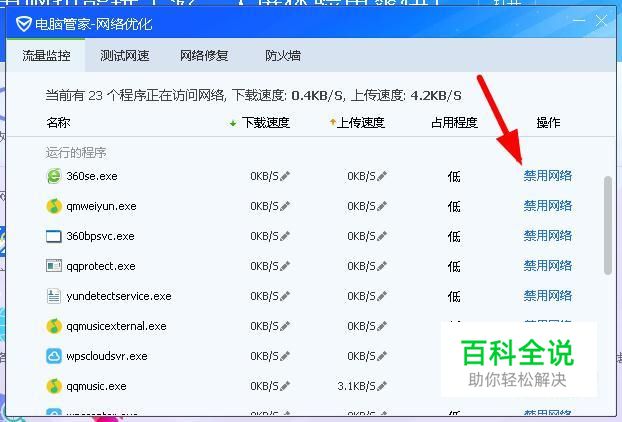Image resolution: width=622 pixels, height=422 pixels.
Task: Click the yundetectservice.exe document icon
Action: point(54,296)
